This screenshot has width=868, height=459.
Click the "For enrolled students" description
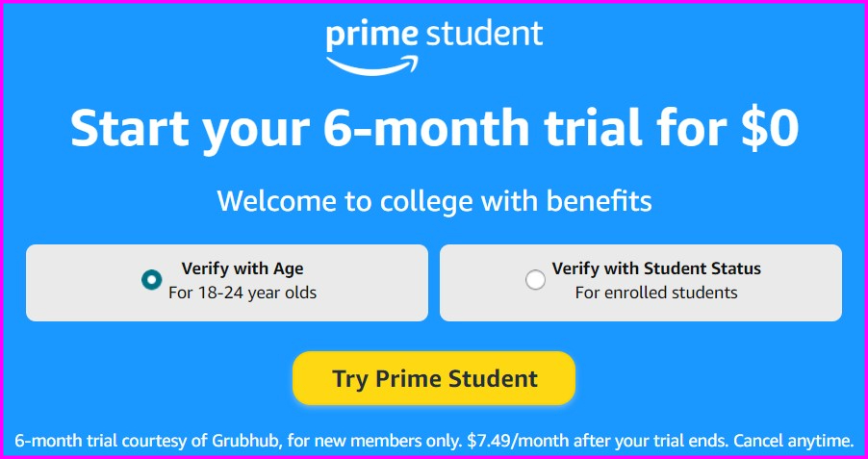click(656, 293)
